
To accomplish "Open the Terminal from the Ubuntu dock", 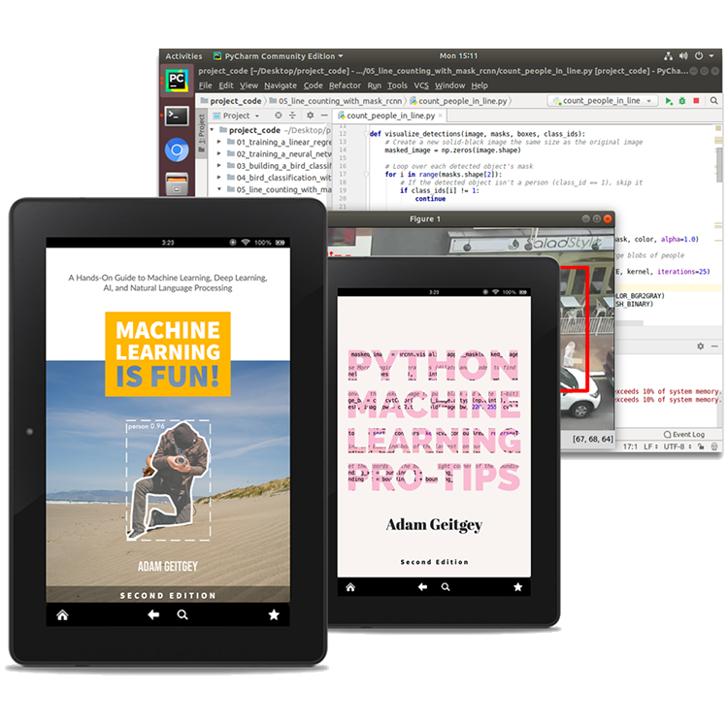I will [x=177, y=116].
